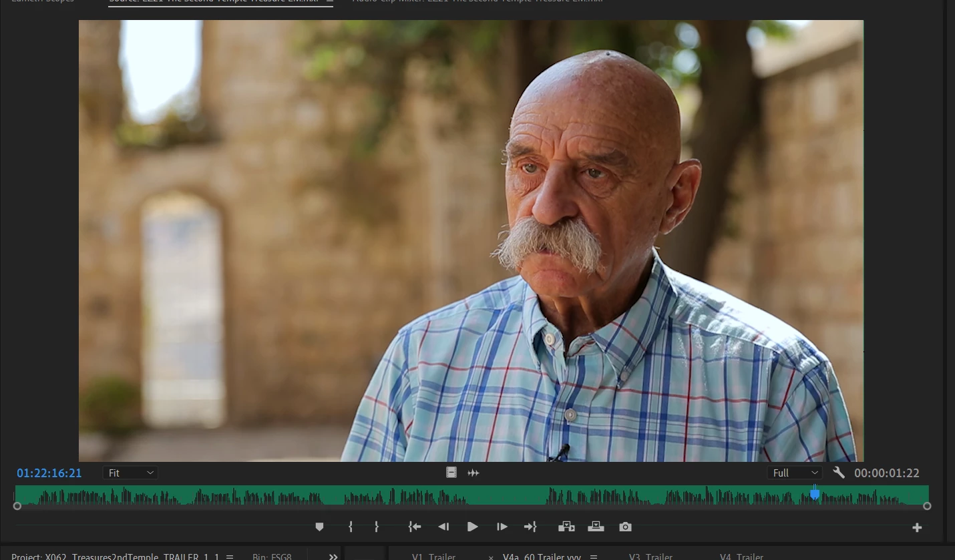Switch to the V4_Trailer sequence tab
The image size is (955, 560).
[741, 556]
